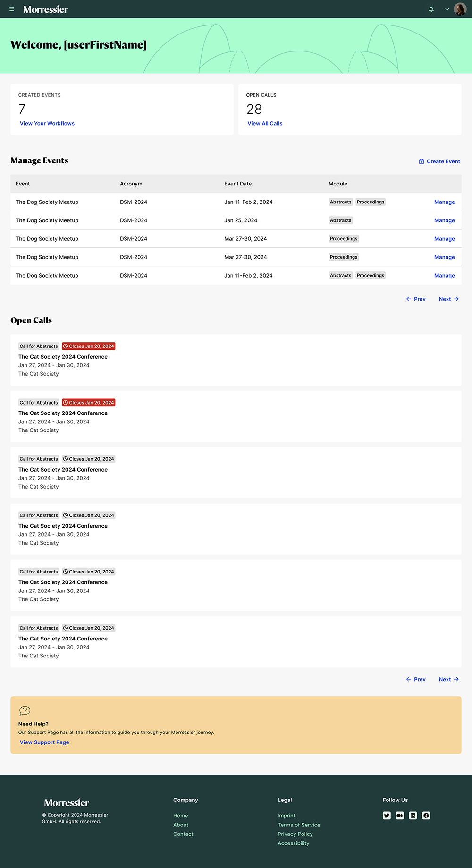Viewport: 472px width, 868px height.
Task: Click the user profile avatar
Action: click(460, 9)
